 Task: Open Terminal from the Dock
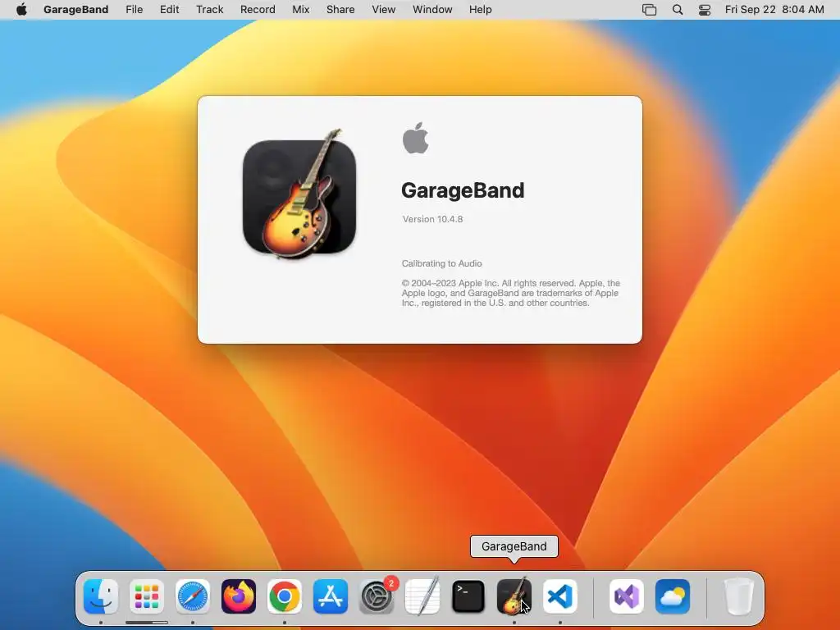(468, 596)
